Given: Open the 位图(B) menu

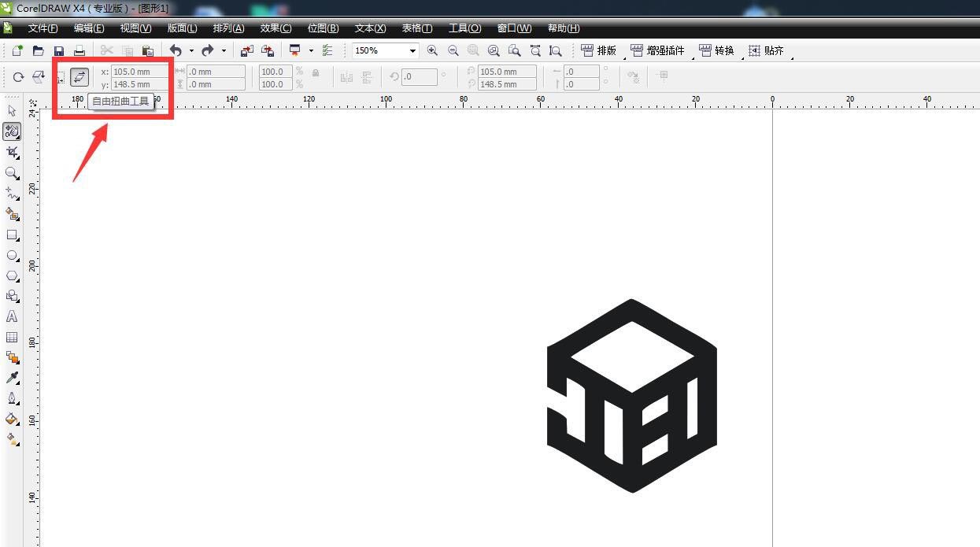Looking at the screenshot, I should [x=323, y=28].
